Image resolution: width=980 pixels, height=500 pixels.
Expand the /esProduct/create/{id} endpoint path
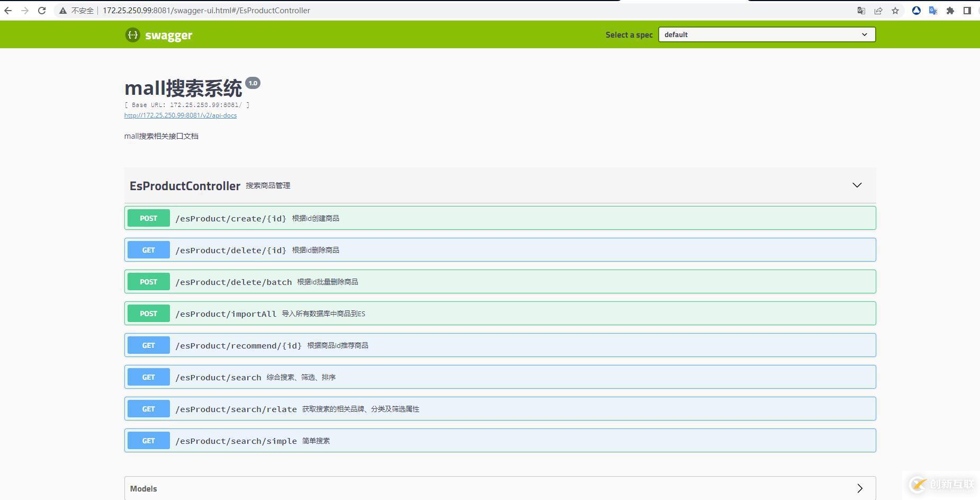click(231, 219)
